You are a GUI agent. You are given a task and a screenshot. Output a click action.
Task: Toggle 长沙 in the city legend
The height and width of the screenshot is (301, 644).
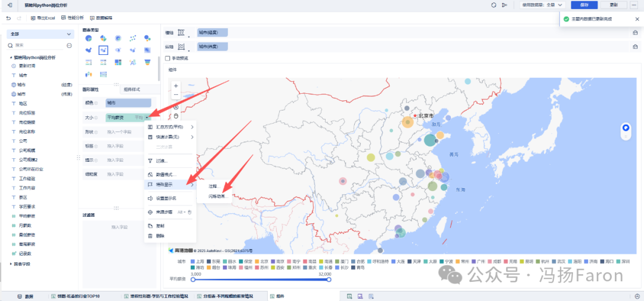click(342, 268)
